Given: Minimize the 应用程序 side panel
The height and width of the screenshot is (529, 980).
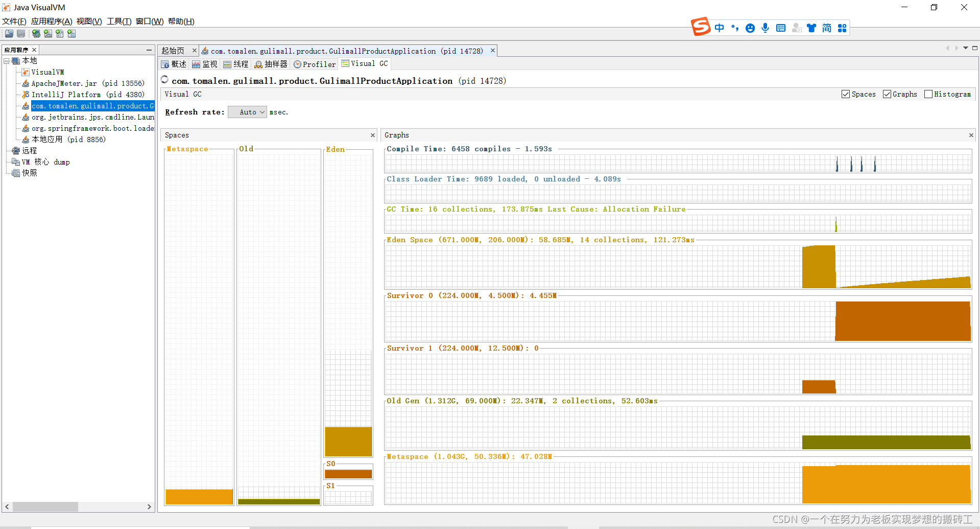Looking at the screenshot, I should point(149,50).
